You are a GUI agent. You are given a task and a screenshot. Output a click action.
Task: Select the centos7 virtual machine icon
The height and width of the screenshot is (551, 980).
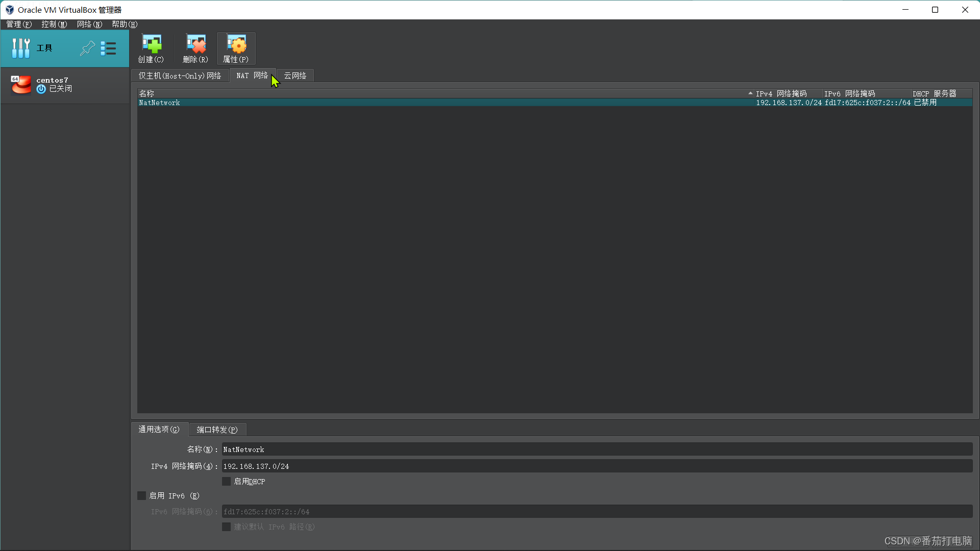pyautogui.click(x=21, y=85)
